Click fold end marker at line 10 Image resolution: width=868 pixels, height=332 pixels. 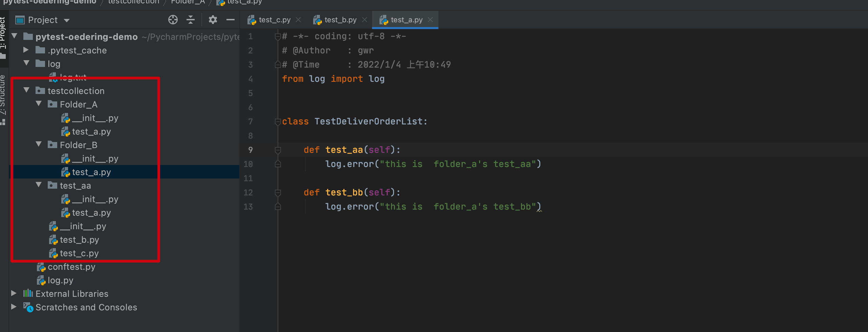278,164
